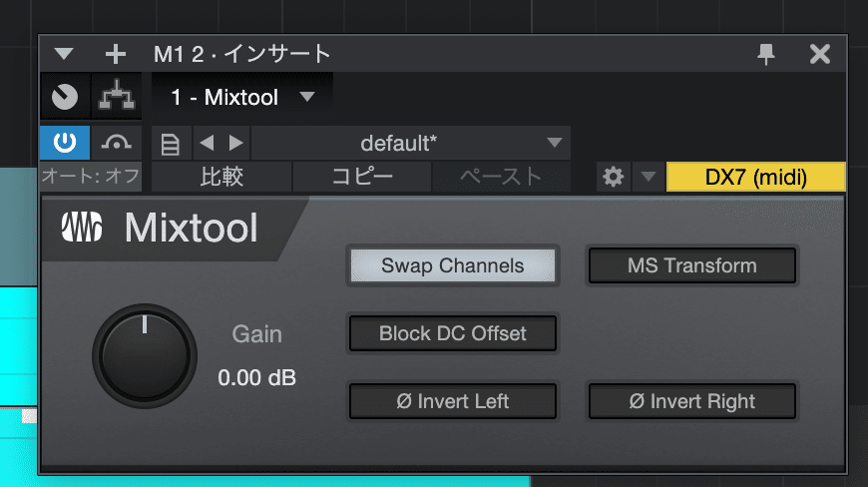Click the Mixtool plugin title text
The image size is (868, 487).
(x=191, y=228)
